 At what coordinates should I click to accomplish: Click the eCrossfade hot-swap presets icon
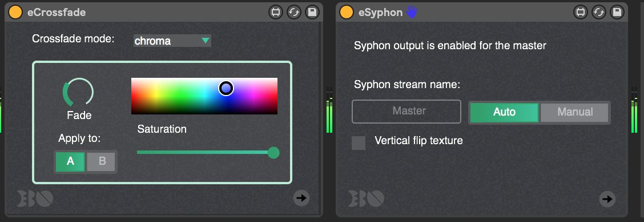[294, 12]
